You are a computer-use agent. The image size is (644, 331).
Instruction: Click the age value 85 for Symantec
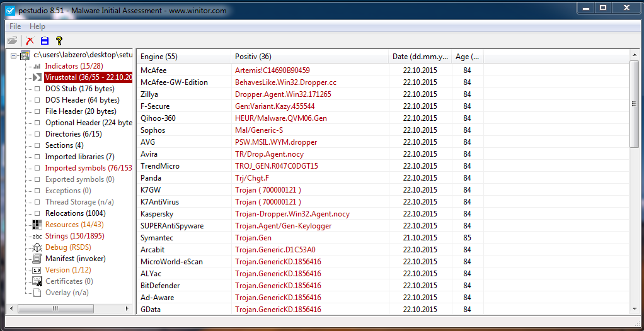pos(468,238)
